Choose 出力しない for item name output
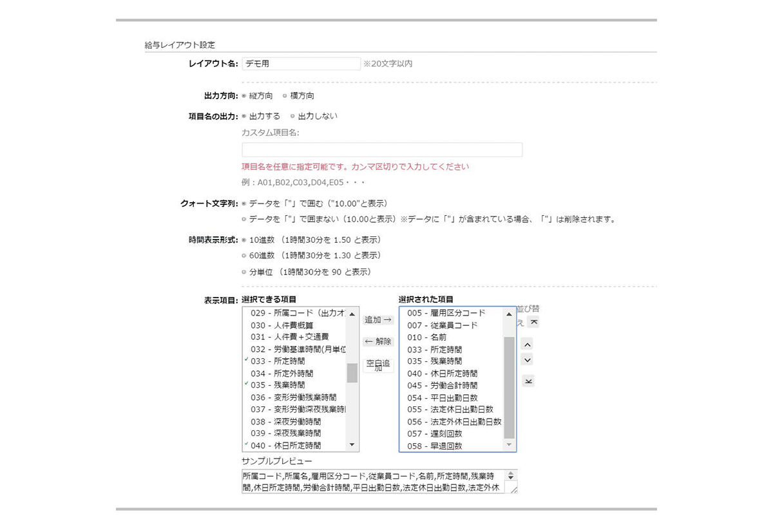 (x=292, y=117)
